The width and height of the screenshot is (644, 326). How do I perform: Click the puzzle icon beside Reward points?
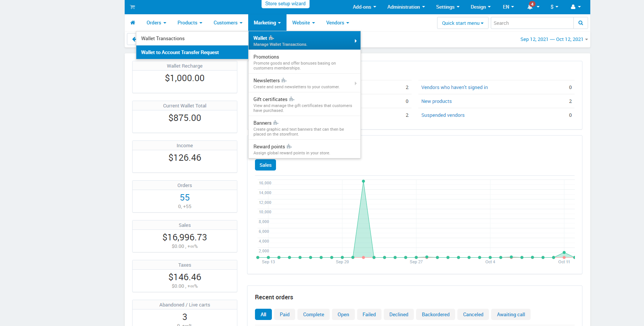pyautogui.click(x=289, y=146)
